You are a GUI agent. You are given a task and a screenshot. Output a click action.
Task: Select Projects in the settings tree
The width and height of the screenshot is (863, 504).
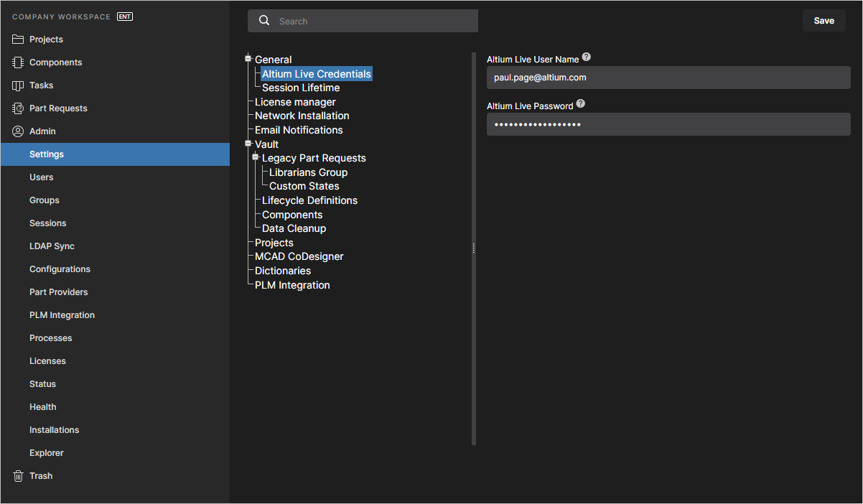click(274, 243)
